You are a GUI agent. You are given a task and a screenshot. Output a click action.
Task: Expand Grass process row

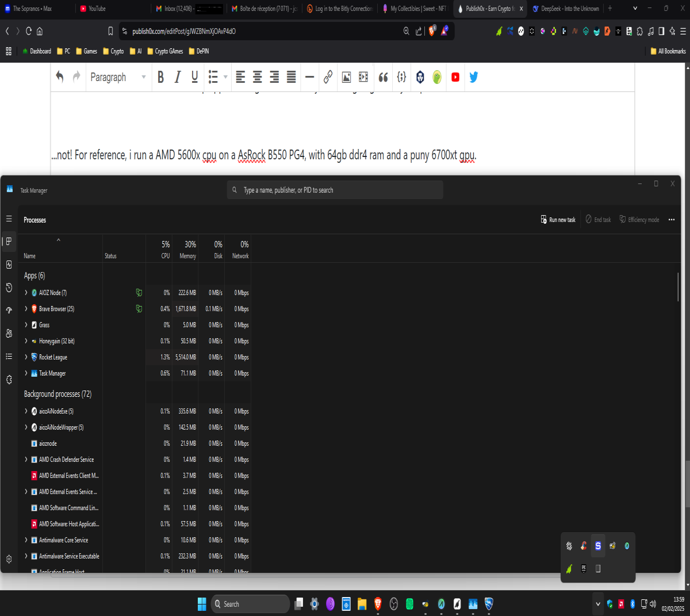pyautogui.click(x=26, y=325)
